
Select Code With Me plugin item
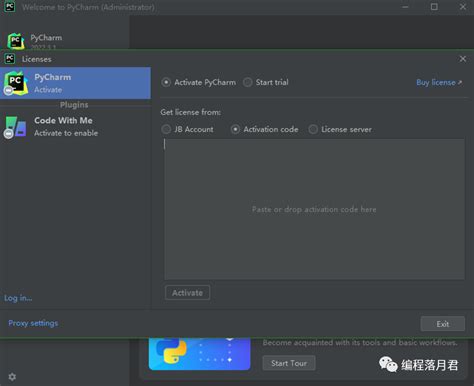pos(75,126)
